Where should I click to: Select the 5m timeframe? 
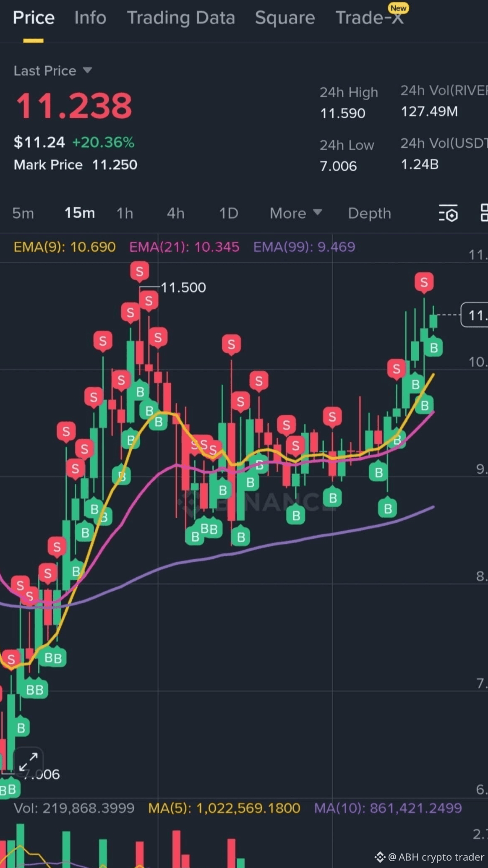click(x=23, y=213)
